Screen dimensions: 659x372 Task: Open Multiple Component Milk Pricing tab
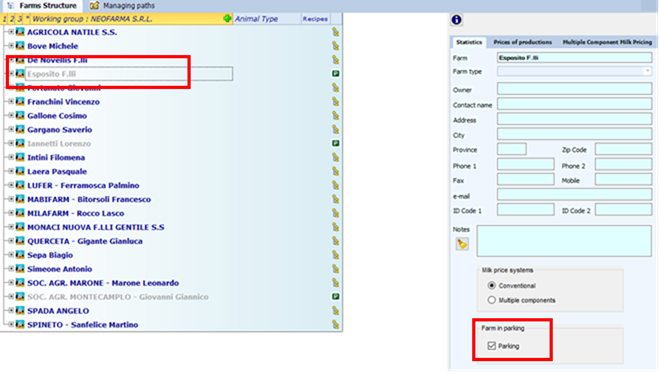[x=607, y=42]
